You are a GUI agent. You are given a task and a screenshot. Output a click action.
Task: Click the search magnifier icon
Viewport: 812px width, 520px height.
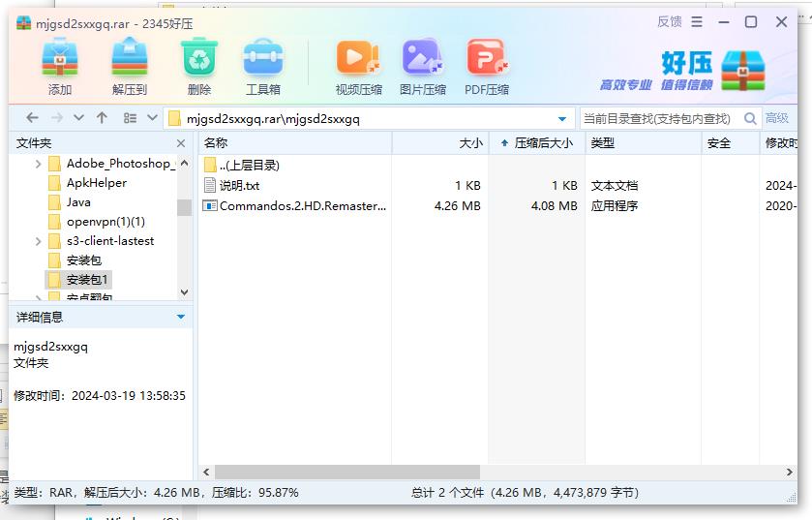750,118
